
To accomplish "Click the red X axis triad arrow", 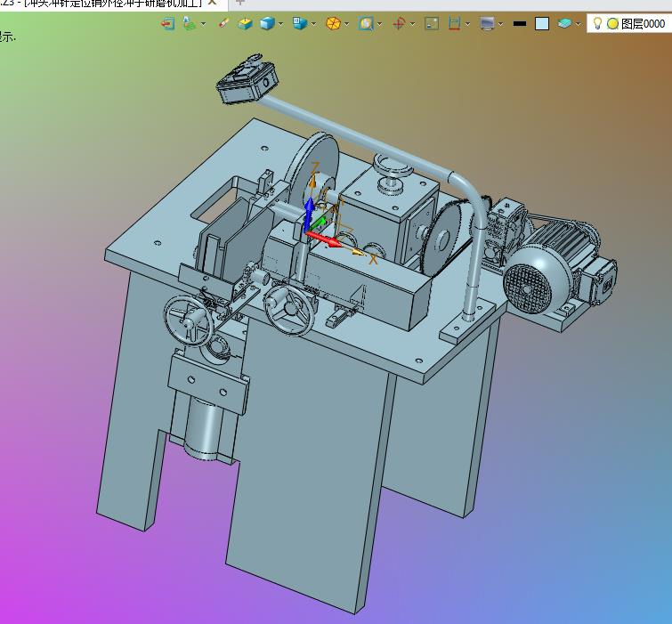I will 324,239.
